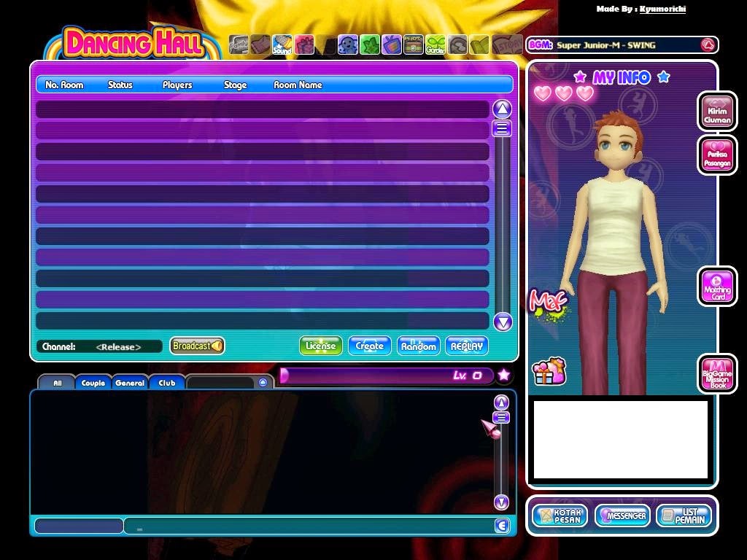Click chat scroll down arrow
The image size is (747, 560).
click(501, 502)
